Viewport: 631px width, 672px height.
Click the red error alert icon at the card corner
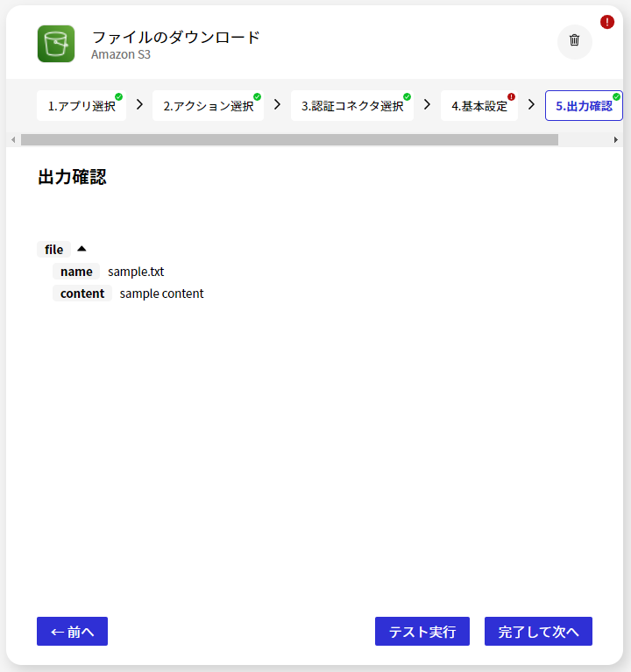tap(606, 22)
